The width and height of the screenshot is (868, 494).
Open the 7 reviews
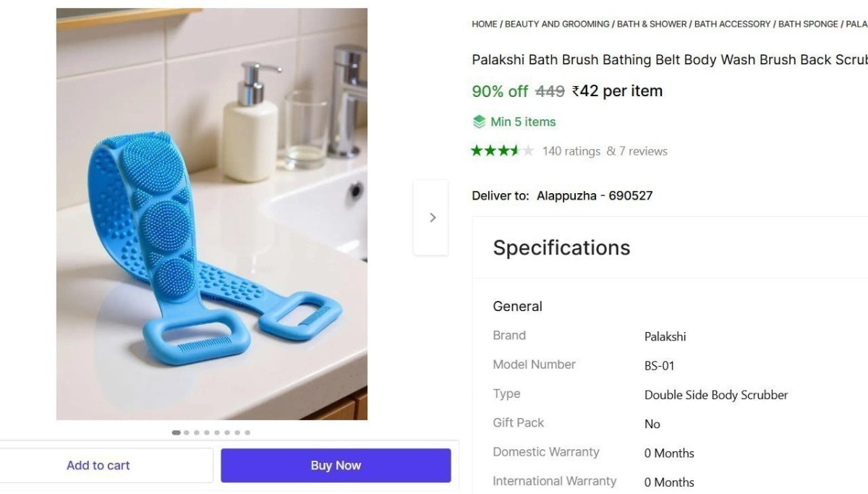644,150
